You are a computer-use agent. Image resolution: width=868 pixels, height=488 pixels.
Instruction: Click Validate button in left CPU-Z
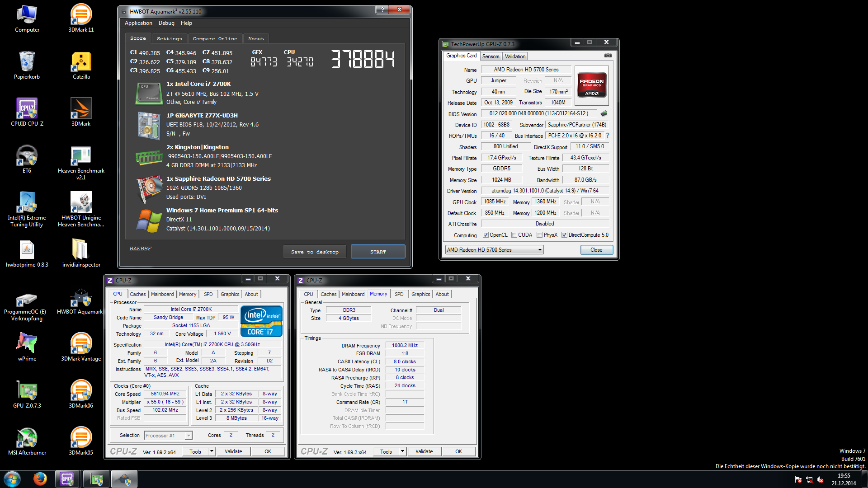click(x=233, y=451)
